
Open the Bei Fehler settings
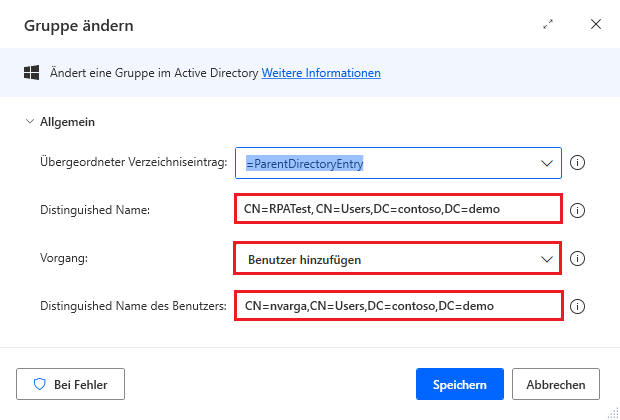pyautogui.click(x=70, y=384)
